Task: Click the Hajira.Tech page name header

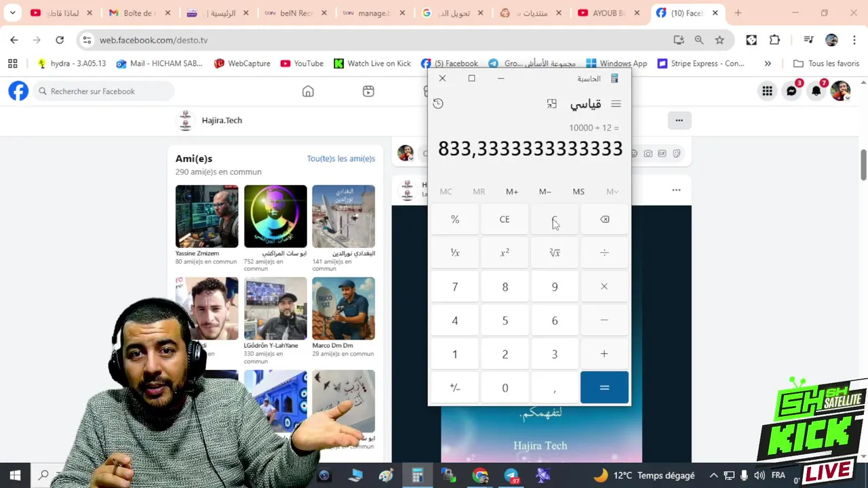Action: [222, 120]
